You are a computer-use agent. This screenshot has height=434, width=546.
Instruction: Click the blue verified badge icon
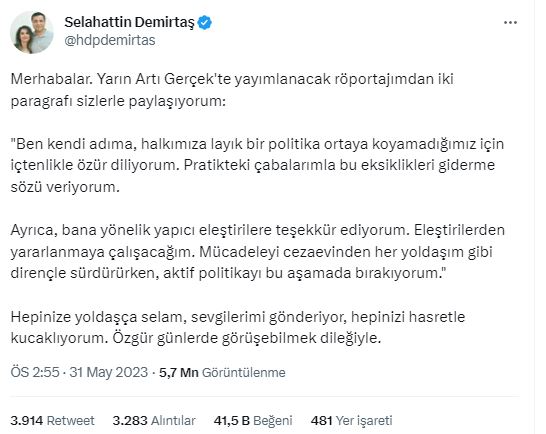(205, 23)
